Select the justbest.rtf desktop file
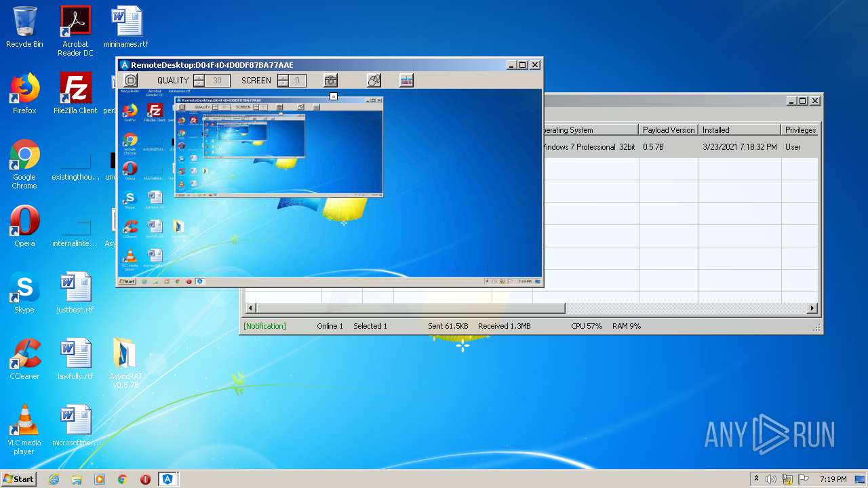 pos(75,293)
